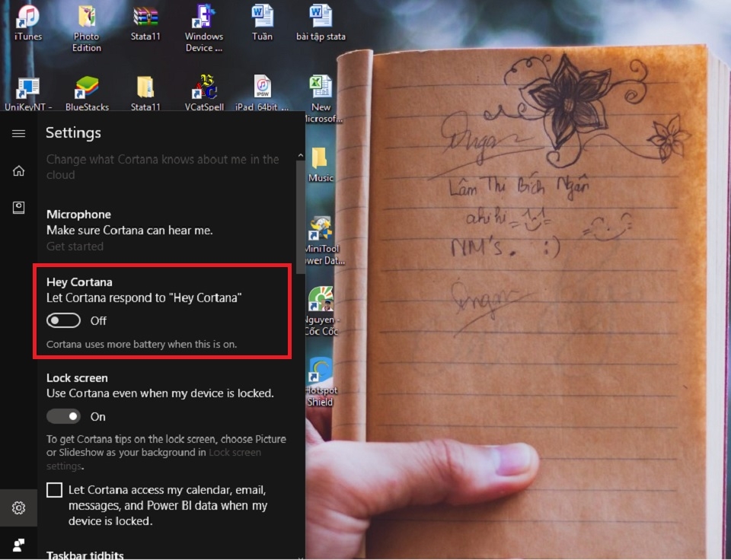Turn off the Lock screen Cortana switch
731x560 pixels.
point(63,416)
